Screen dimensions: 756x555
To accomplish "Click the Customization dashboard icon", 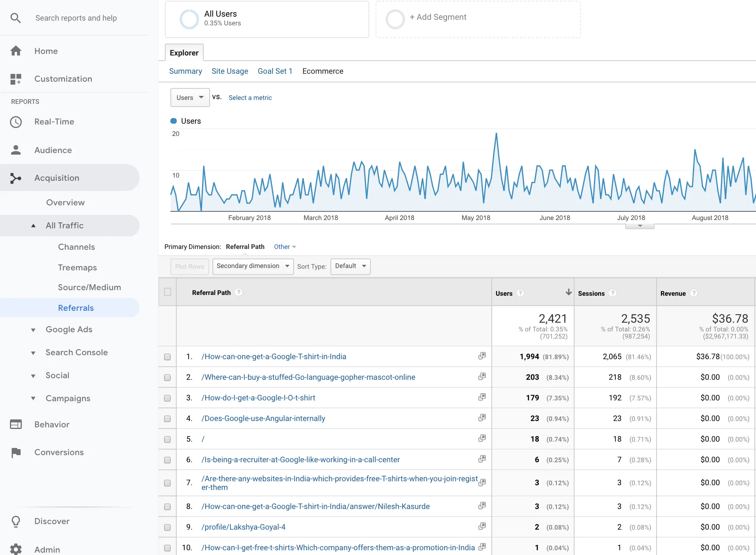I will coord(16,79).
